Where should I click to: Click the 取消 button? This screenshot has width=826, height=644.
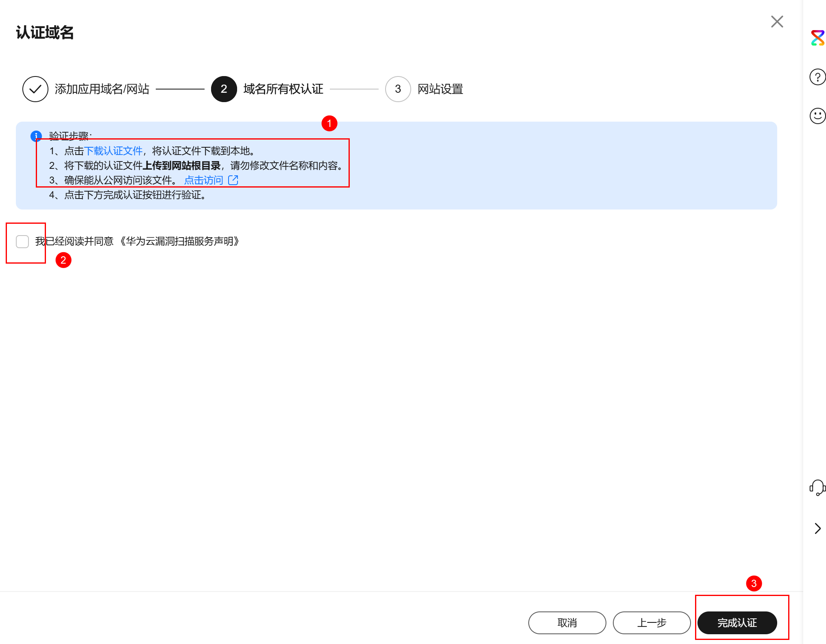click(567, 623)
